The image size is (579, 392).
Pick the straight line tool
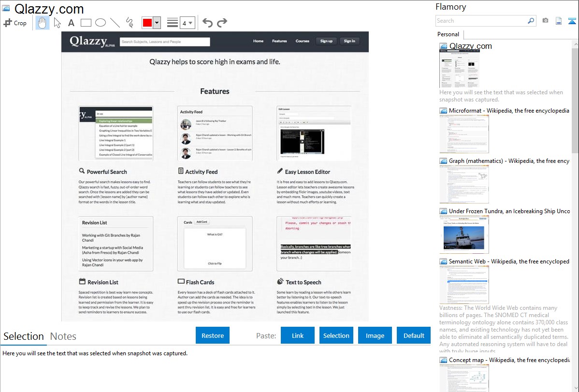click(115, 23)
